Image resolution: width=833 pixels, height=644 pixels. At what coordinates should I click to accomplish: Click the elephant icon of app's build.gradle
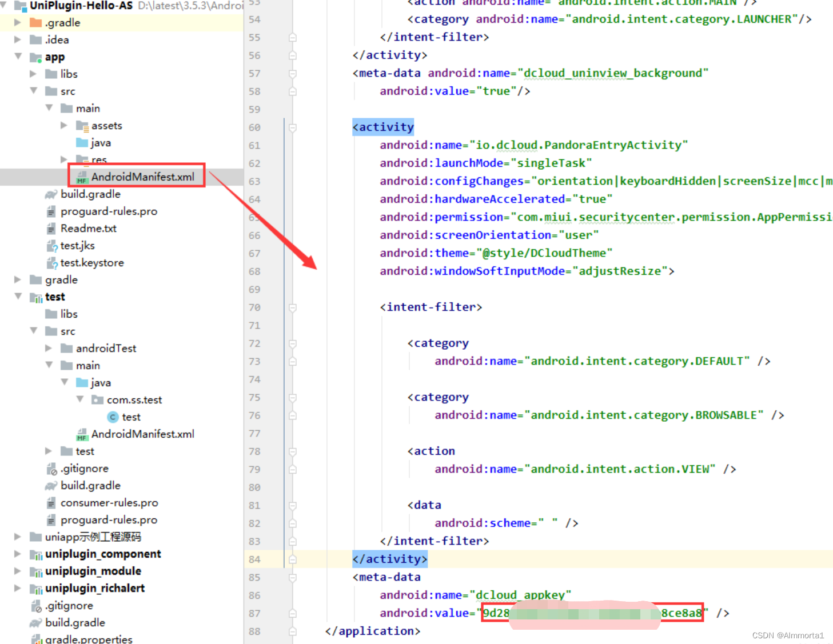pyautogui.click(x=51, y=194)
